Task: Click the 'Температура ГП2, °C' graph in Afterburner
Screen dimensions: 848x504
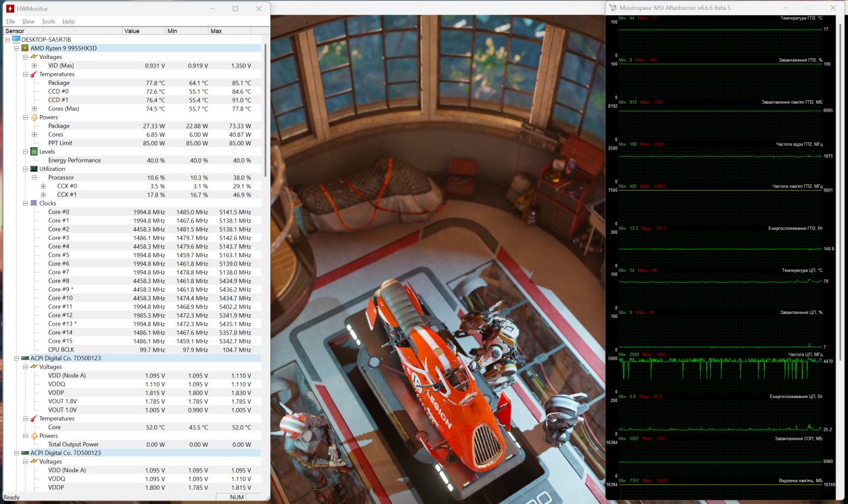Action: (721, 39)
